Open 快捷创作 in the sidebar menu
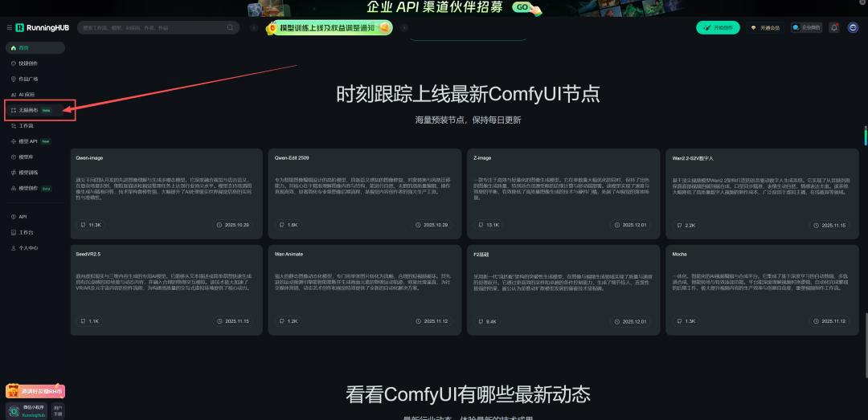This screenshot has height=420, width=868. click(35, 63)
